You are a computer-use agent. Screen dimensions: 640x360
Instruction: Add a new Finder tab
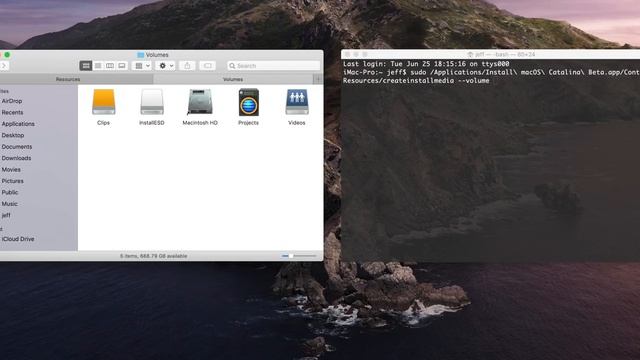pos(318,79)
